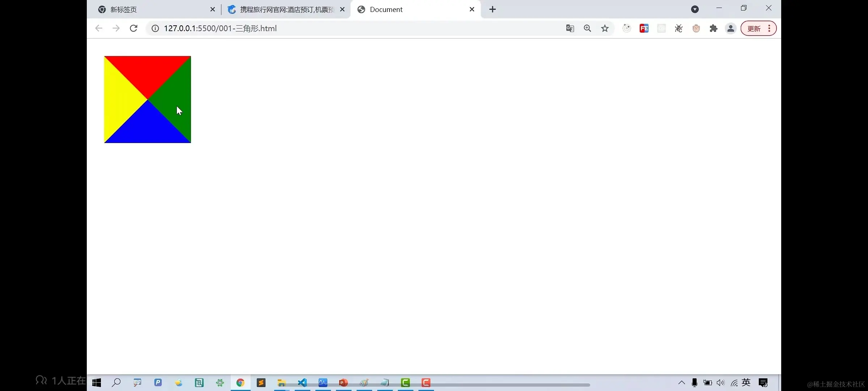
Task: Click the address bar URL field
Action: 325,28
